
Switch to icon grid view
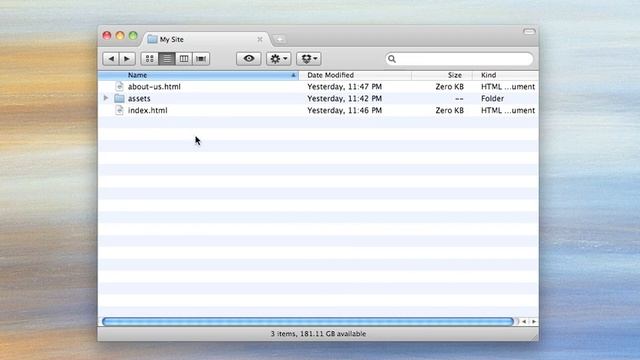[149, 59]
